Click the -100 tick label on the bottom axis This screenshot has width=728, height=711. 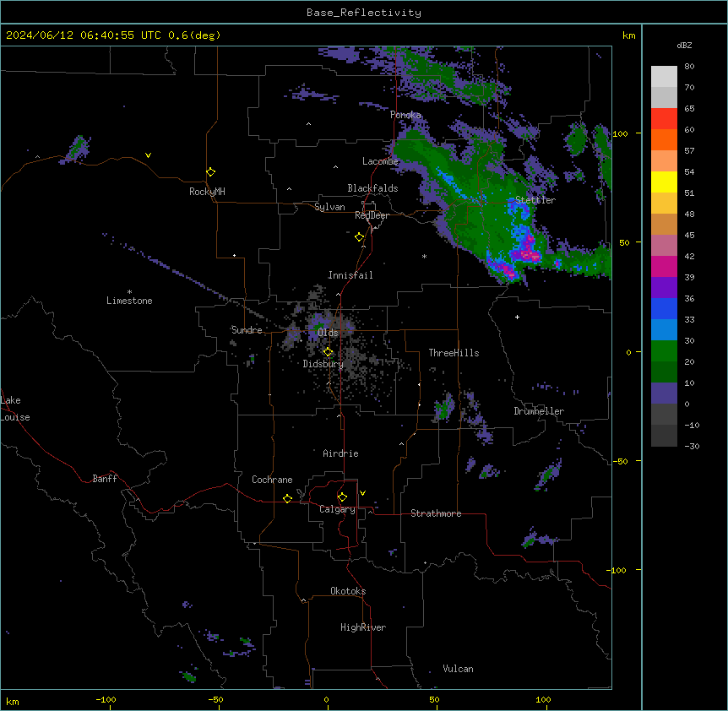point(106,699)
